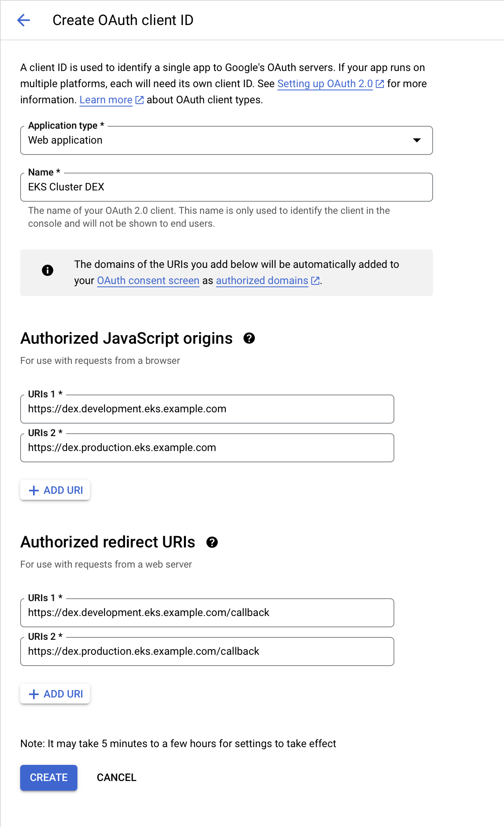Click the Application type dropdown arrow
The height and width of the screenshot is (827, 504).
tap(417, 140)
